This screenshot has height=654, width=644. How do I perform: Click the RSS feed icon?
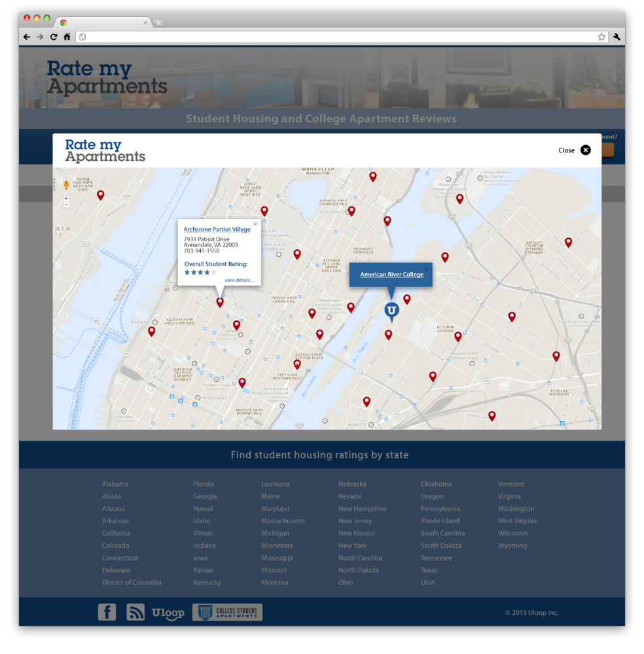pyautogui.click(x=135, y=612)
